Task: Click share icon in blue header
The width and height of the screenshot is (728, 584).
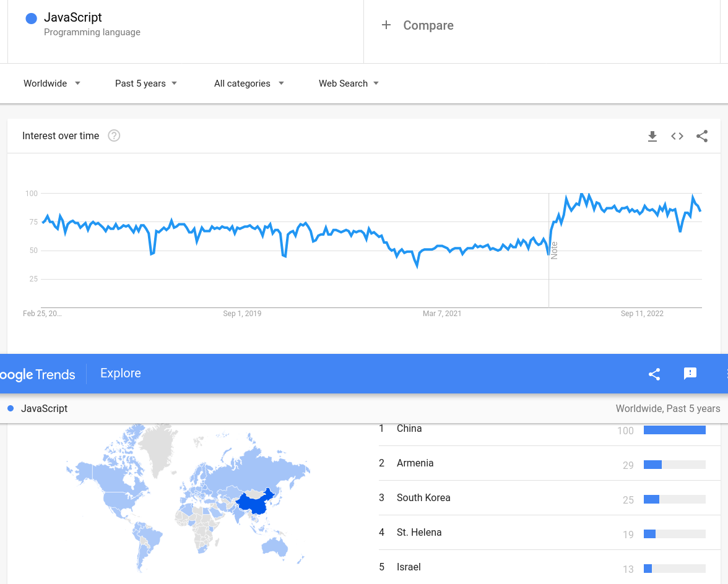Action: click(654, 374)
